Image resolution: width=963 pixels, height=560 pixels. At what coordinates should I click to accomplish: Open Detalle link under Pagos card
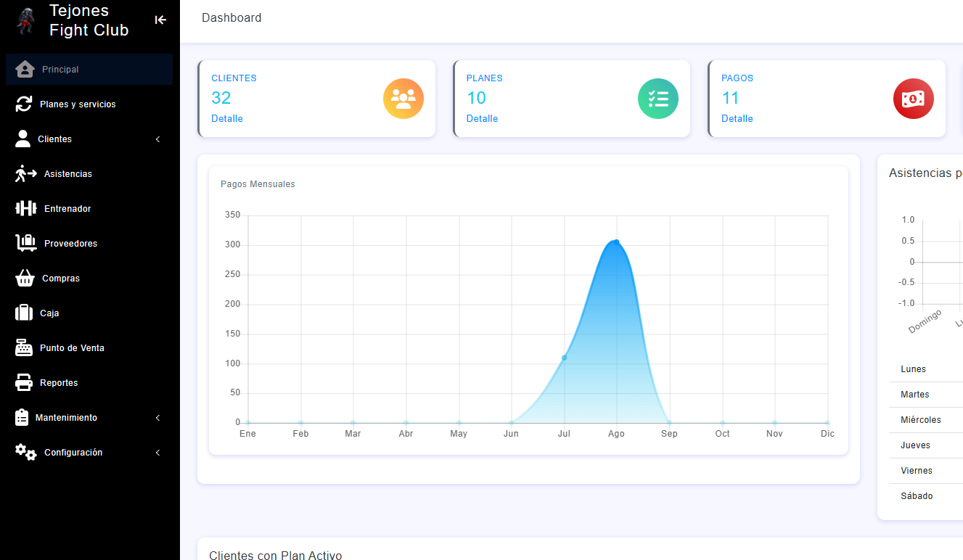click(737, 119)
